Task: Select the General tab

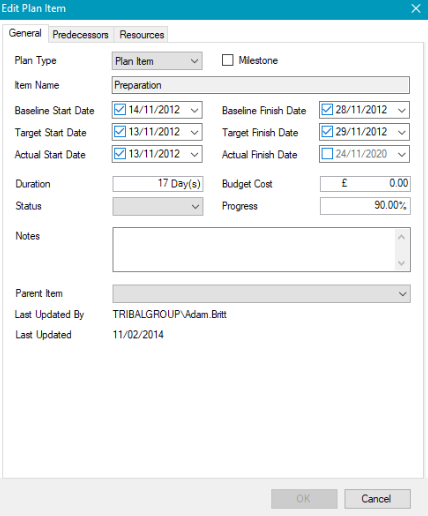Action: [x=25, y=33]
